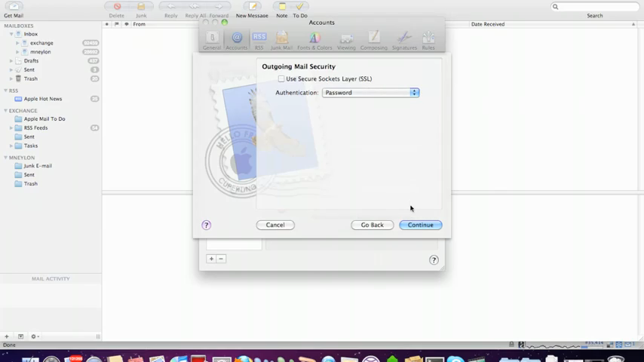Compose with the New Message icon
The height and width of the screenshot is (362, 644).
(x=252, y=6)
